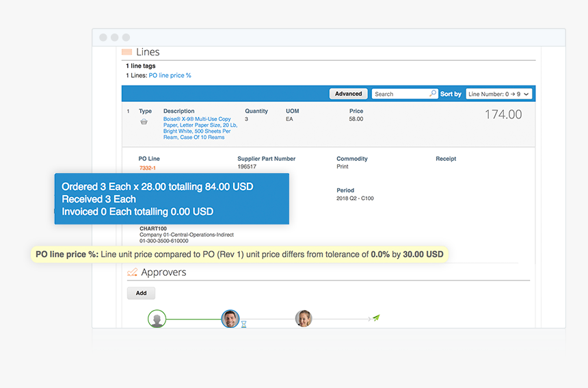Select the male approver avatar
The height and width of the screenshot is (388, 588).
tap(230, 319)
